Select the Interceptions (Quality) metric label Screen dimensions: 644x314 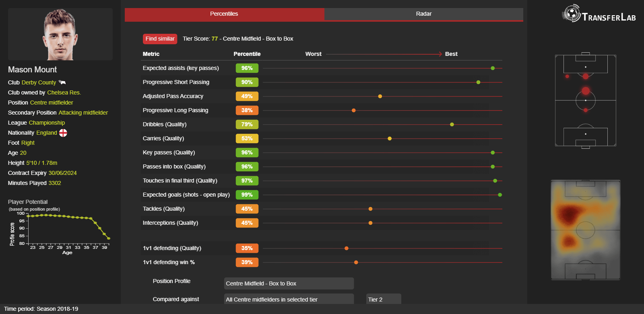click(x=170, y=223)
